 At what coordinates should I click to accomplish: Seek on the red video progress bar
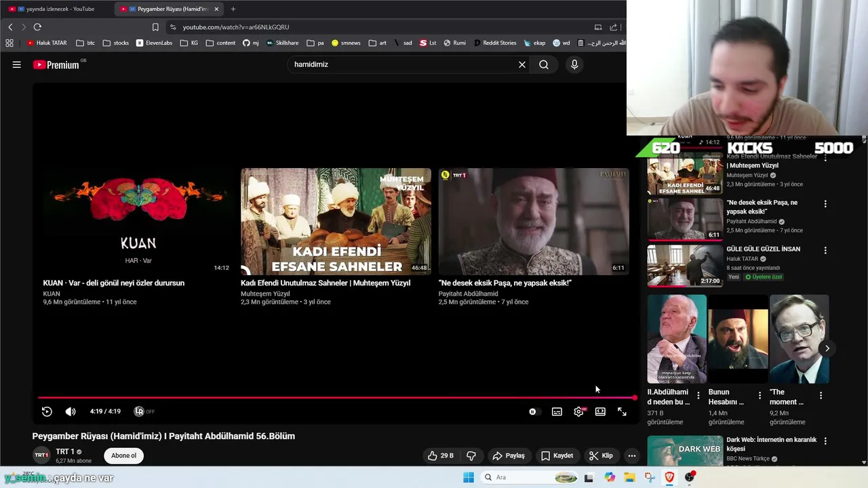click(x=337, y=398)
